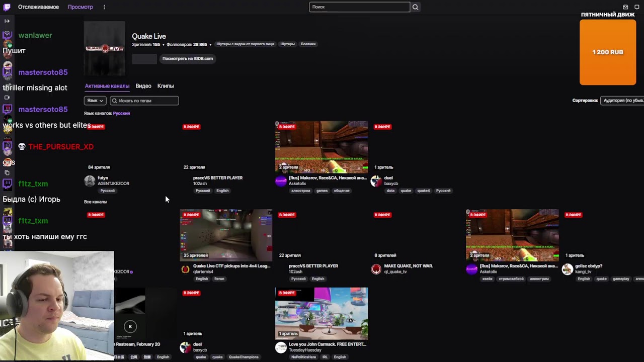Click the IRL stream tag
Viewport: 644px width, 362px height.
pos(325,357)
